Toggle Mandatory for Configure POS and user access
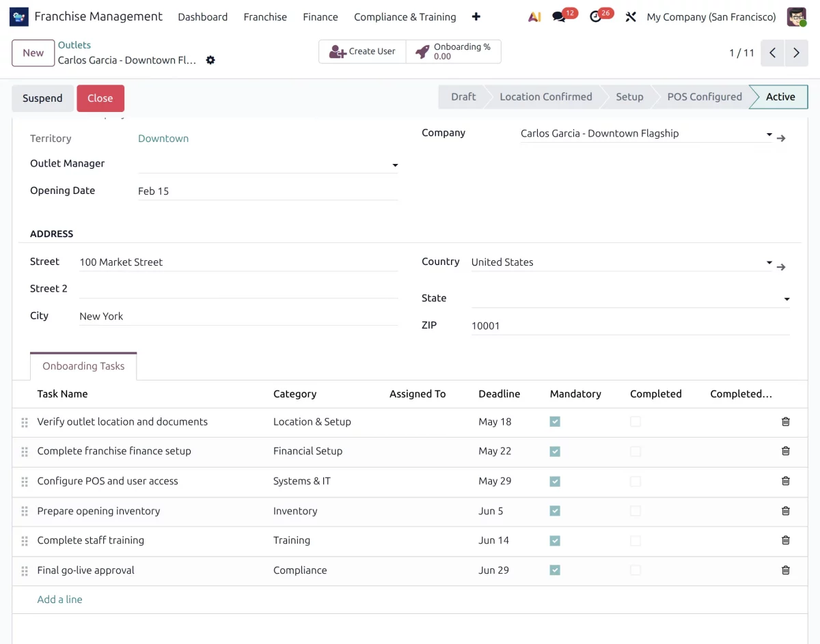 [555, 481]
